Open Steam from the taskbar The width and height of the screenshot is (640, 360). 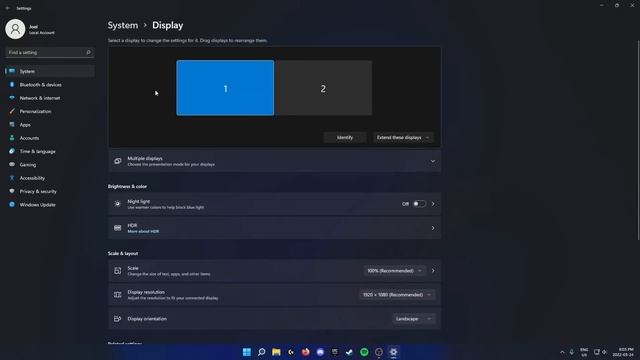349,352
